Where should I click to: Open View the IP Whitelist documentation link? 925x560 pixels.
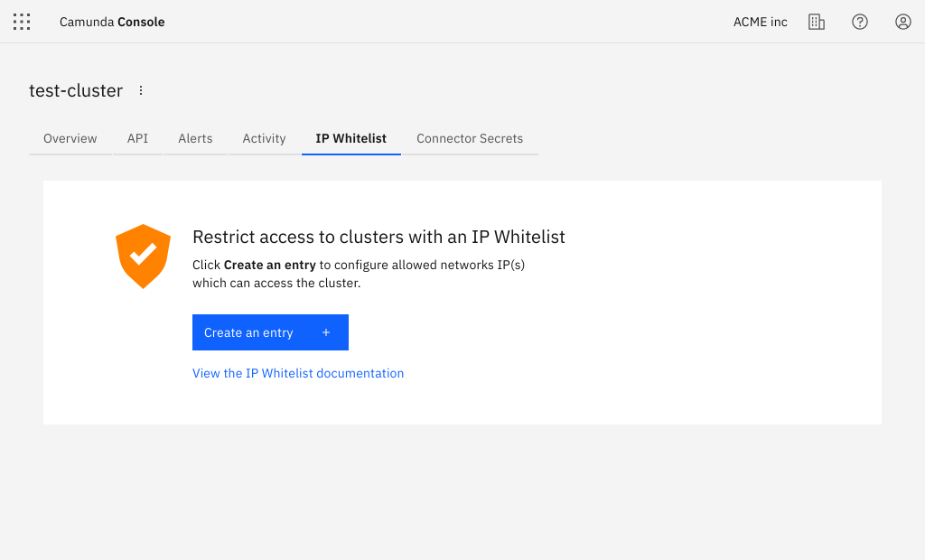pyautogui.click(x=298, y=373)
